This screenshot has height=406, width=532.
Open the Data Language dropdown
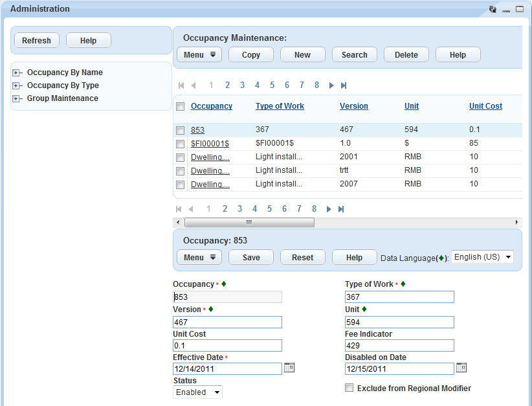click(482, 257)
